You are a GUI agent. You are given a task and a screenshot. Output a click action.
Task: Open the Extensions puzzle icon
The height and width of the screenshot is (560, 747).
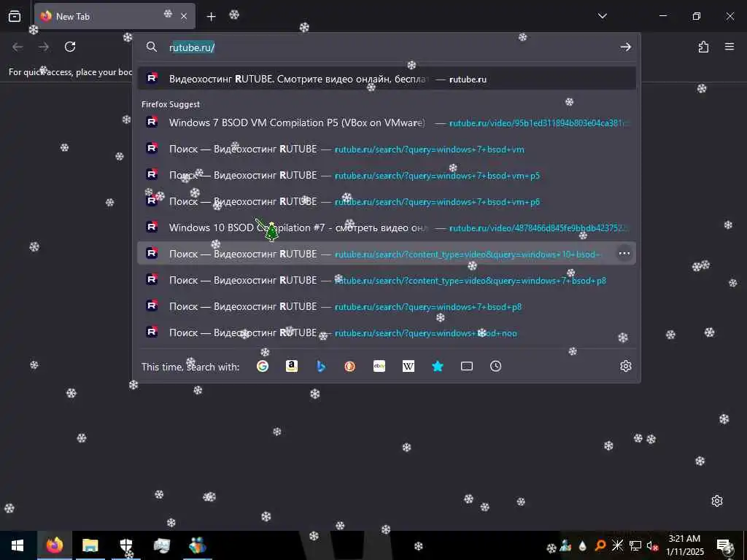703,47
